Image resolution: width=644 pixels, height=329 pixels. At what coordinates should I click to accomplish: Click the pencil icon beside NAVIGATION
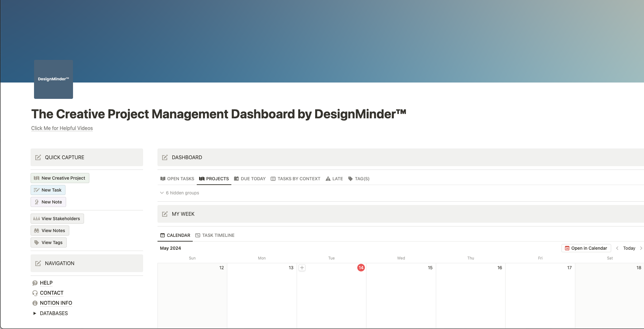(38, 263)
